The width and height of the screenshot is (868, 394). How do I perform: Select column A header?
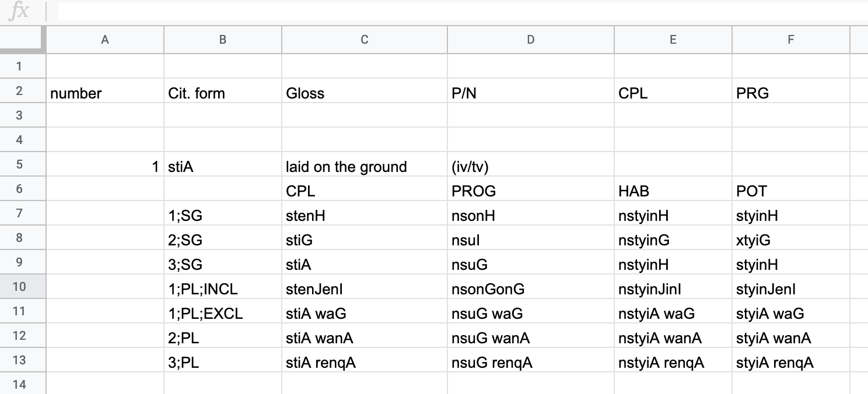click(105, 40)
